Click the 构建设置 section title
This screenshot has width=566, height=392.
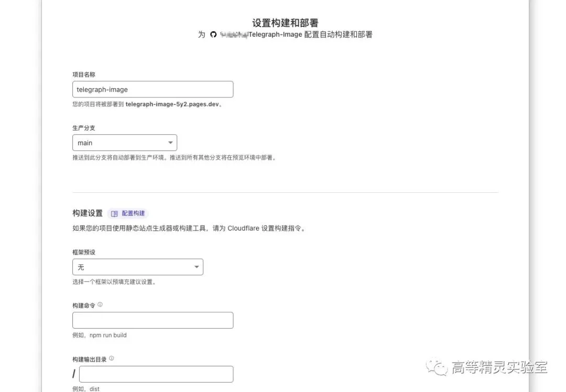[88, 213]
